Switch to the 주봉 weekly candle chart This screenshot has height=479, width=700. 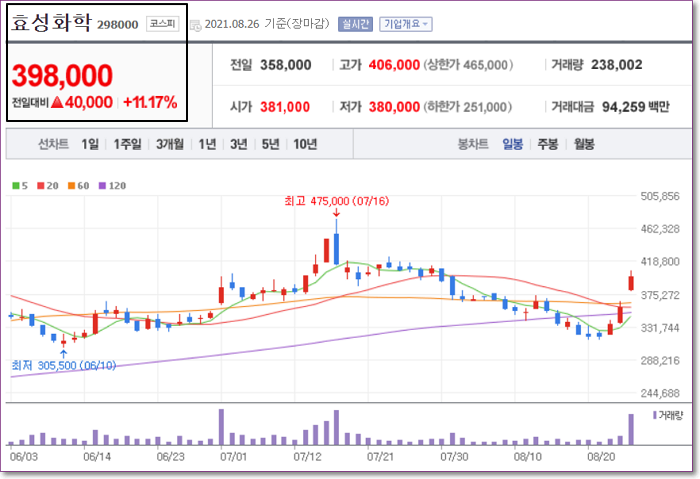click(x=548, y=144)
